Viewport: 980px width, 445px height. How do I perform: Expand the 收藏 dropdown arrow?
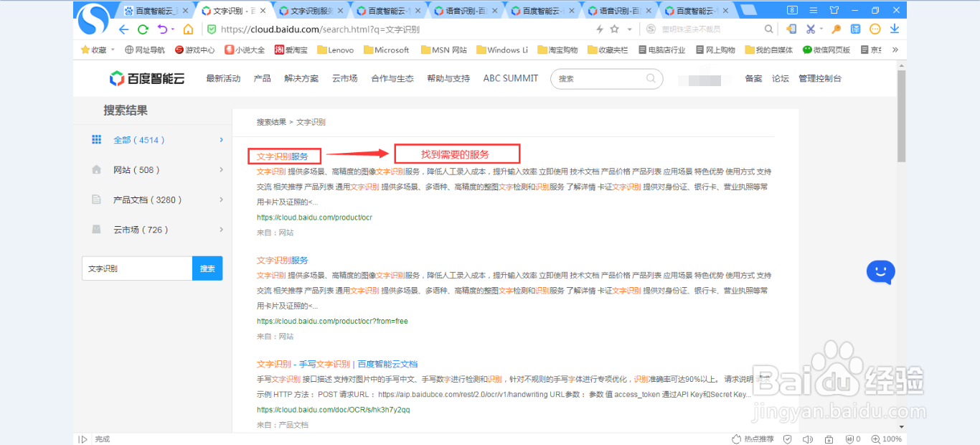(113, 50)
